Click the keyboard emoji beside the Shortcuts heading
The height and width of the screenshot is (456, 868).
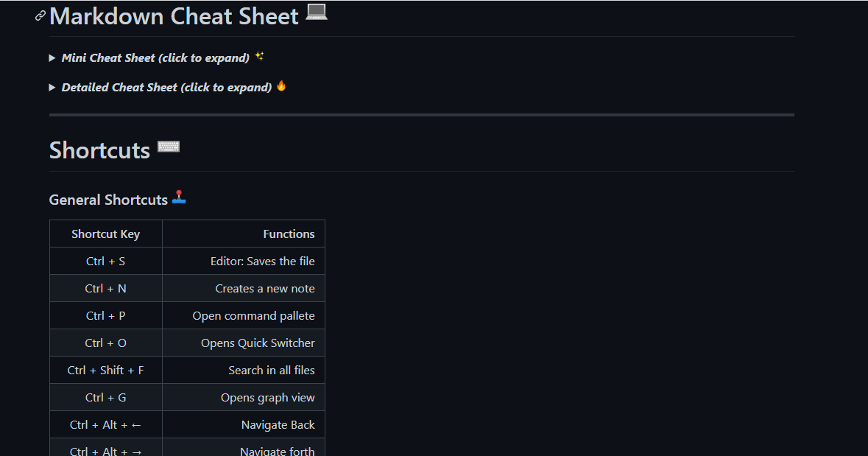tap(169, 146)
